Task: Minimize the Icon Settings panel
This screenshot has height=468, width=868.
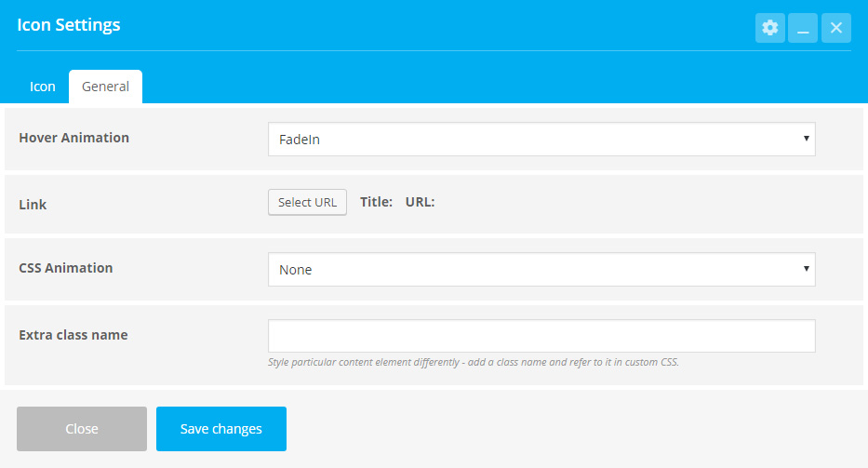Action: 803,28
